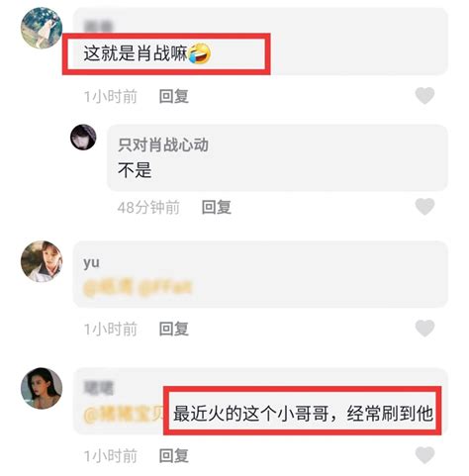The width and height of the screenshot is (469, 476).
Task: Open avatar of the last commenter
Action: (x=42, y=388)
